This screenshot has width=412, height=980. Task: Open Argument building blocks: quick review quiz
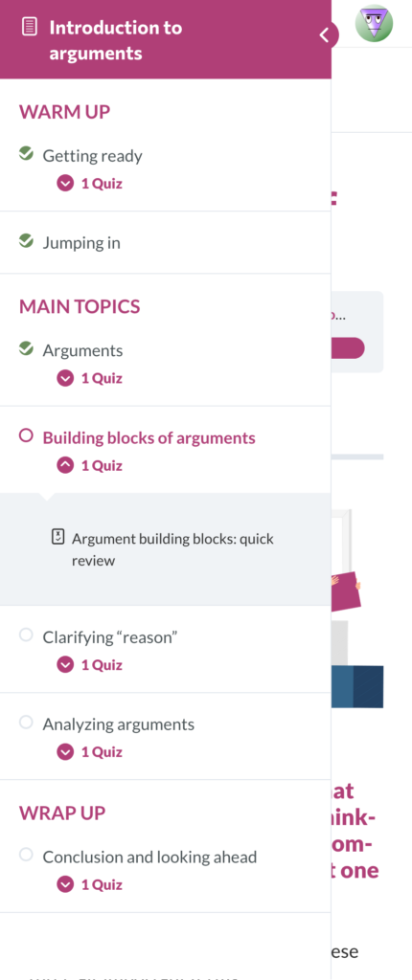click(172, 549)
